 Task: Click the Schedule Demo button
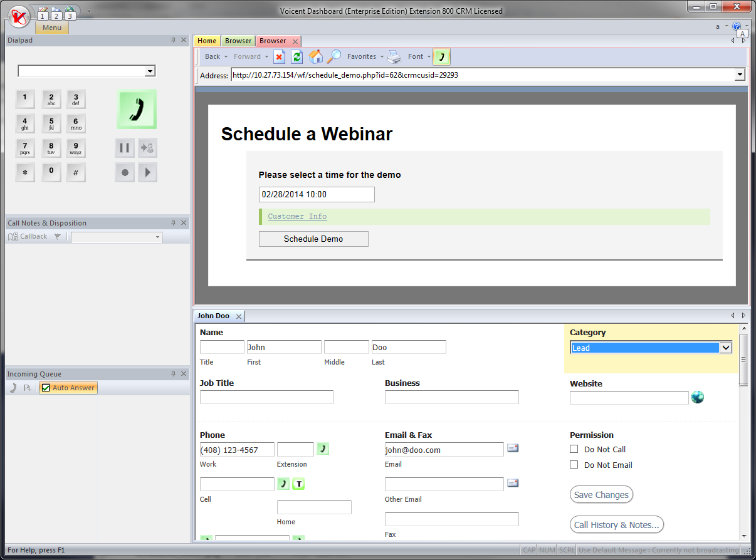click(x=313, y=239)
